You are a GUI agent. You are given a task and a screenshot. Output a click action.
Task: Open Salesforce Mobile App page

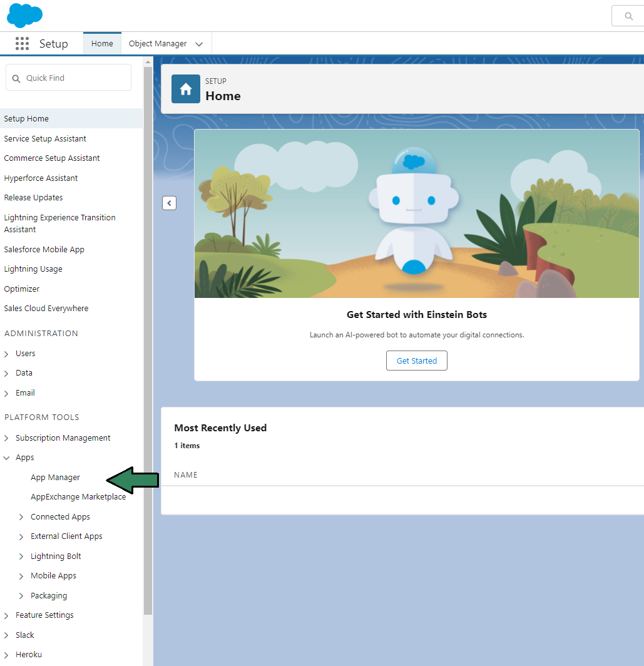[x=44, y=249]
